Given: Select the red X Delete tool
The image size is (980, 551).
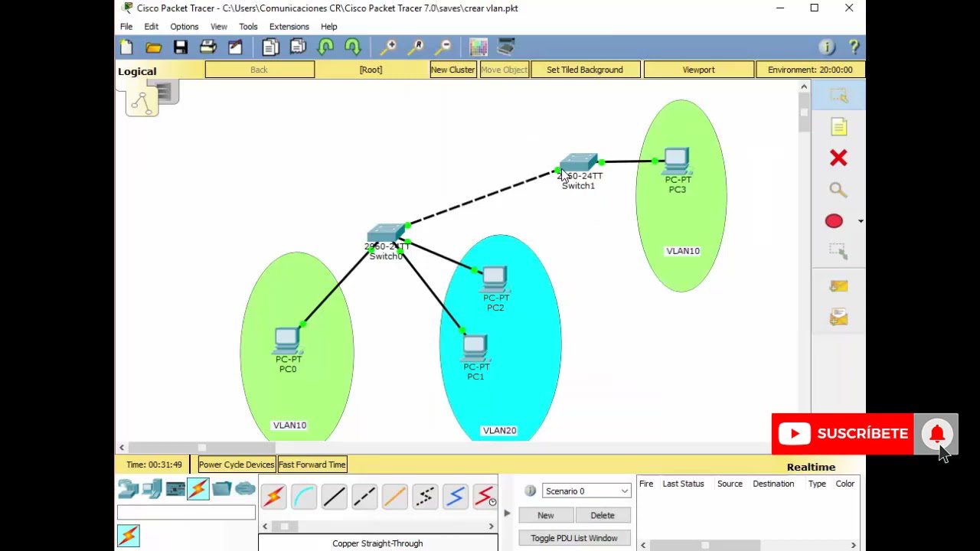Looking at the screenshot, I should 838,158.
